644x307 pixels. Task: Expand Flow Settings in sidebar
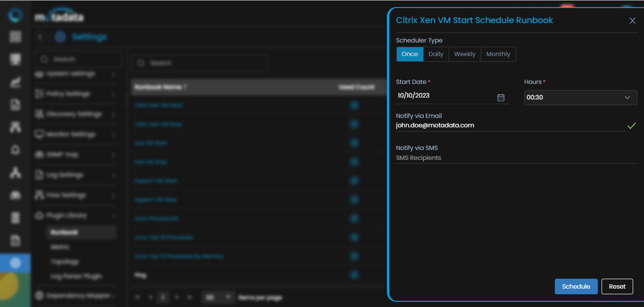[x=75, y=195]
